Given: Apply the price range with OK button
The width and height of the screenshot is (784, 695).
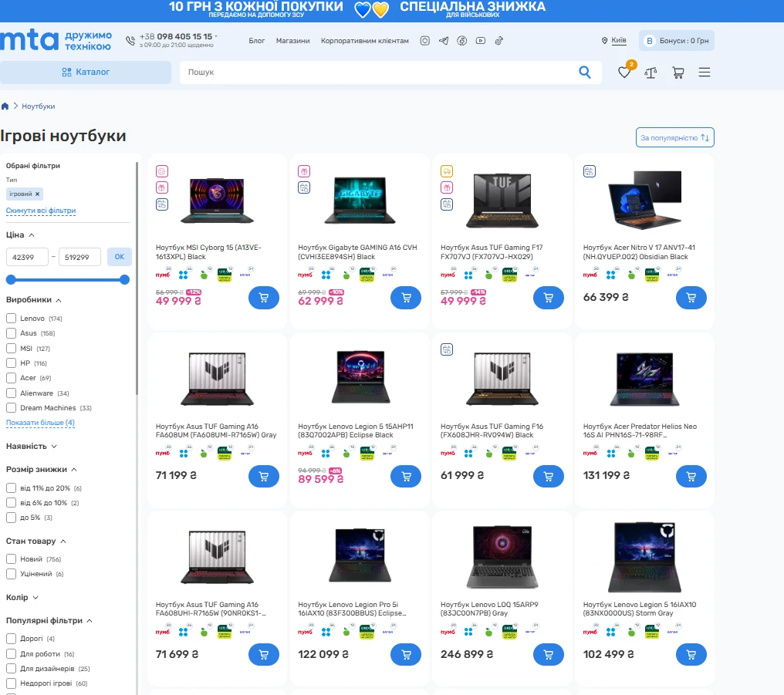Looking at the screenshot, I should pyautogui.click(x=120, y=257).
